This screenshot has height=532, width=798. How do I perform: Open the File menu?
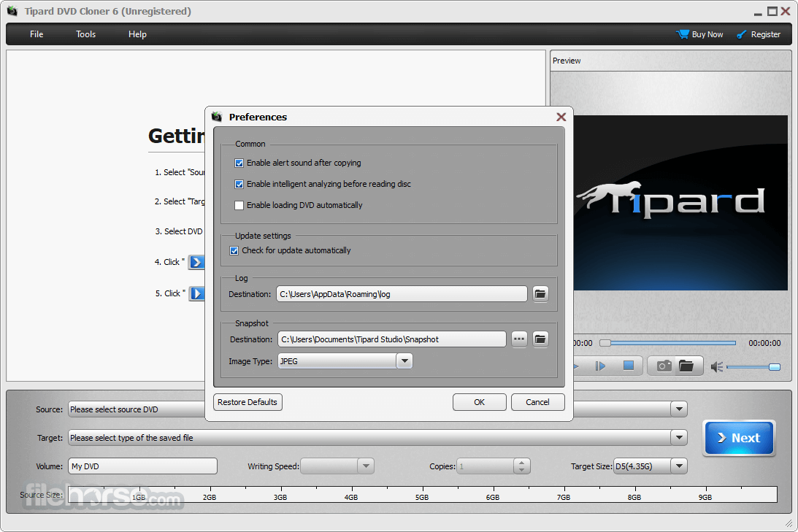click(x=37, y=34)
